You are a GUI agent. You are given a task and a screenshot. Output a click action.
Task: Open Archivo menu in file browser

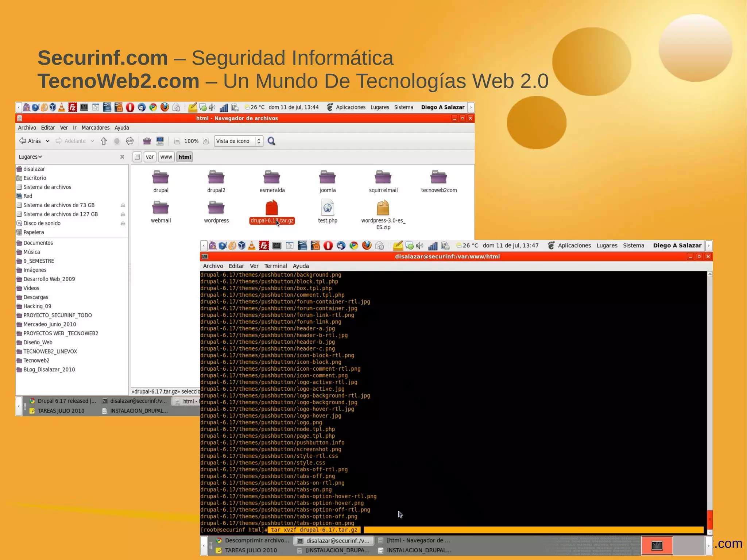(27, 128)
